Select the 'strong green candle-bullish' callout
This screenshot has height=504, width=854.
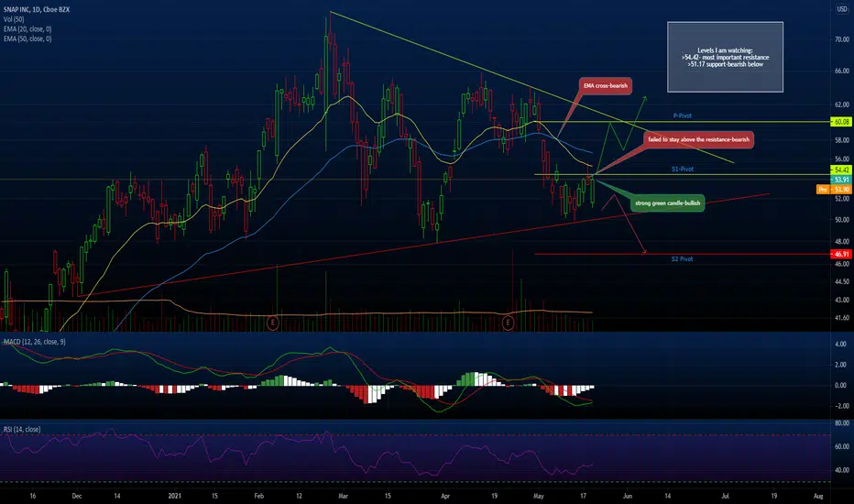[x=667, y=203]
